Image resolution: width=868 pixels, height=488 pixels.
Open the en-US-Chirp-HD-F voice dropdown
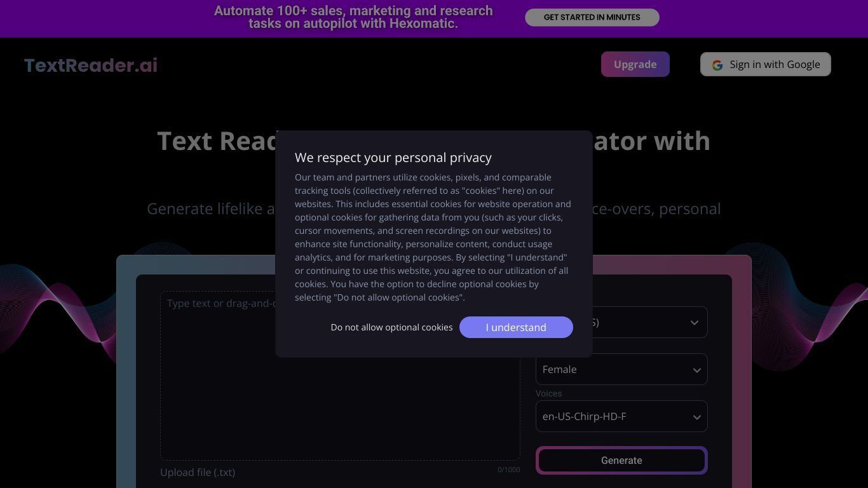point(621,416)
